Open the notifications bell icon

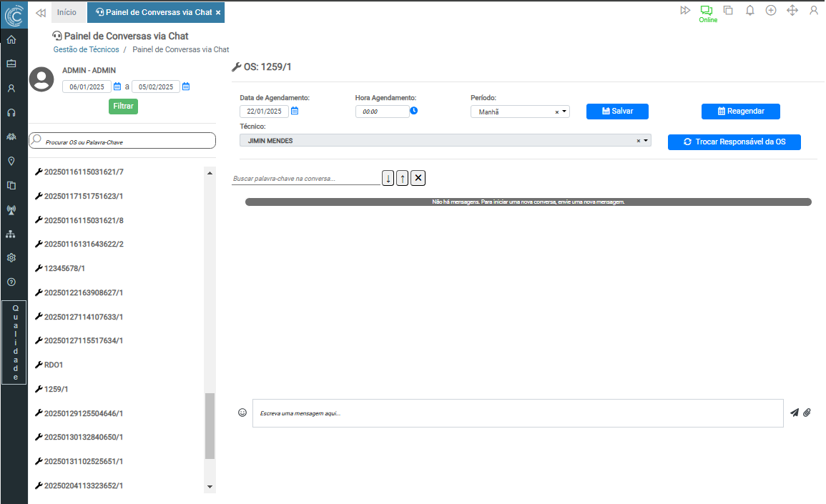click(x=749, y=11)
